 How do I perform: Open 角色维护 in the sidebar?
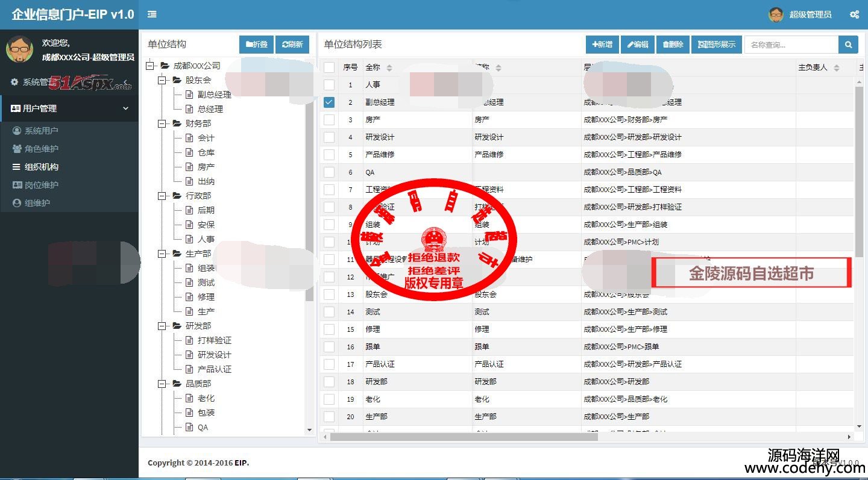coord(42,149)
